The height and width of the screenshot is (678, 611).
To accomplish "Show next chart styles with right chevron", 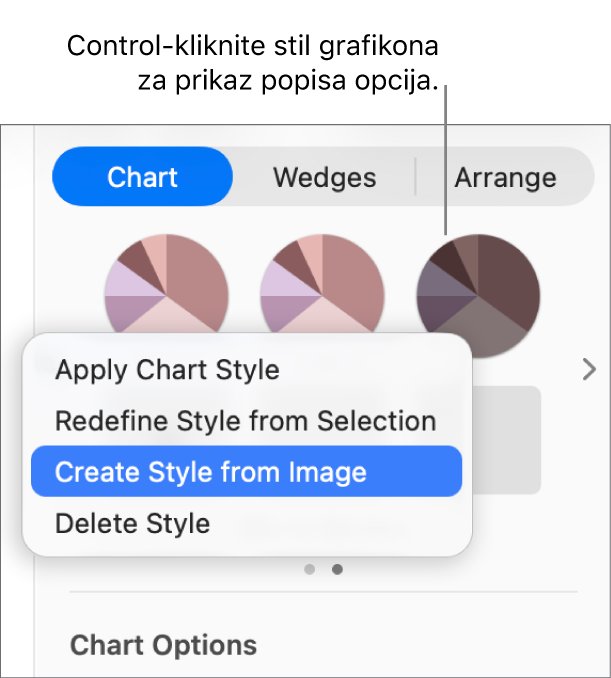I will pos(589,370).
